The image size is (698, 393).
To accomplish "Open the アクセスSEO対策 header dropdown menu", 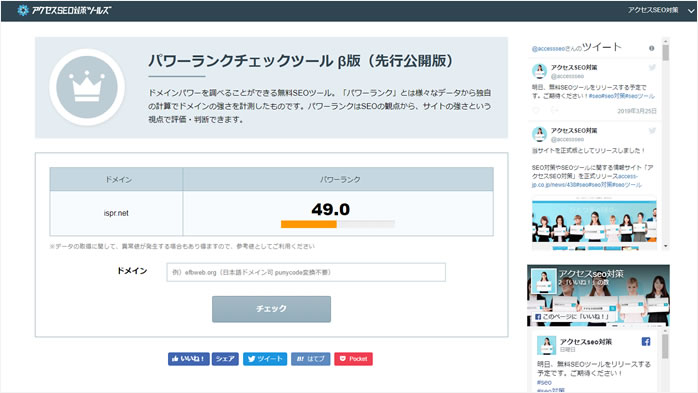I will coord(661,10).
